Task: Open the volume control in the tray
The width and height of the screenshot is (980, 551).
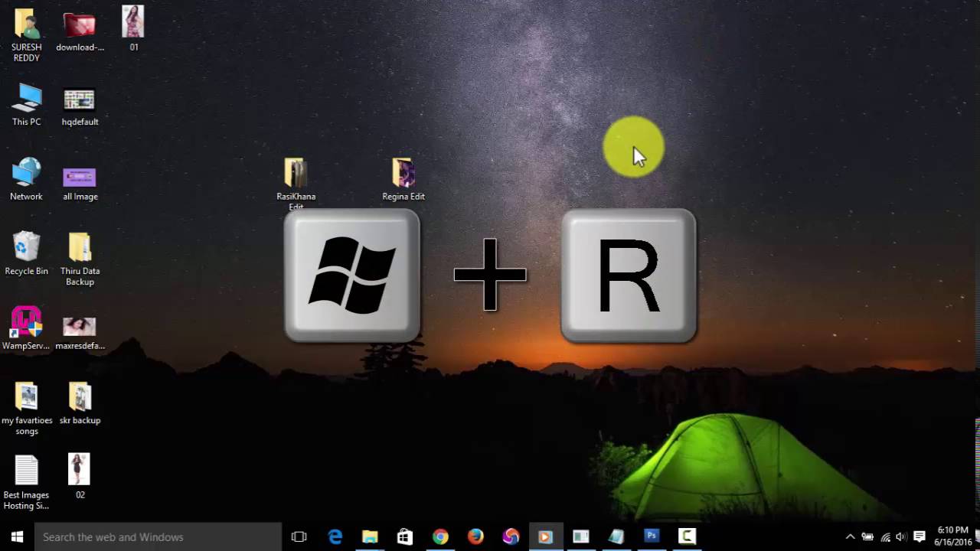Action: (x=902, y=536)
